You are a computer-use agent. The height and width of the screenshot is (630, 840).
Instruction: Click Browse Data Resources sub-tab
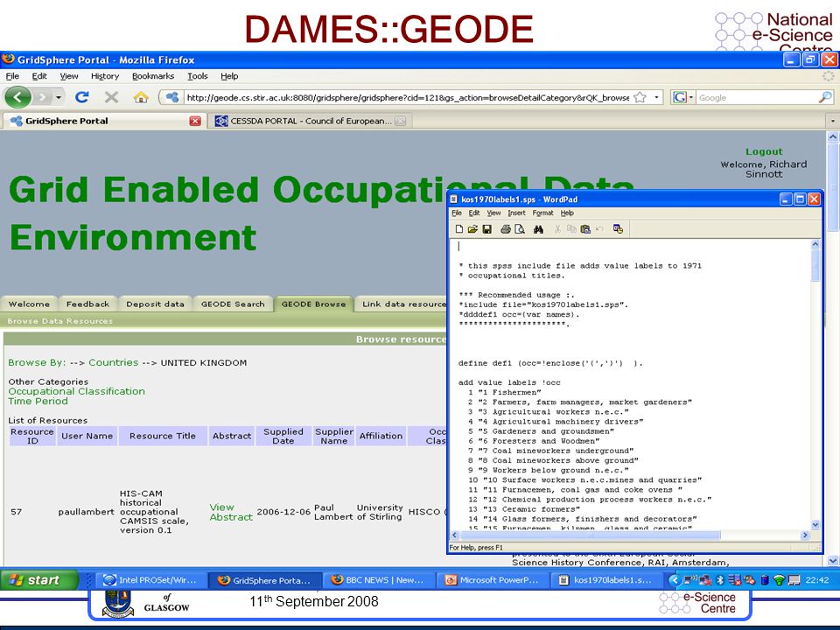pyautogui.click(x=60, y=321)
